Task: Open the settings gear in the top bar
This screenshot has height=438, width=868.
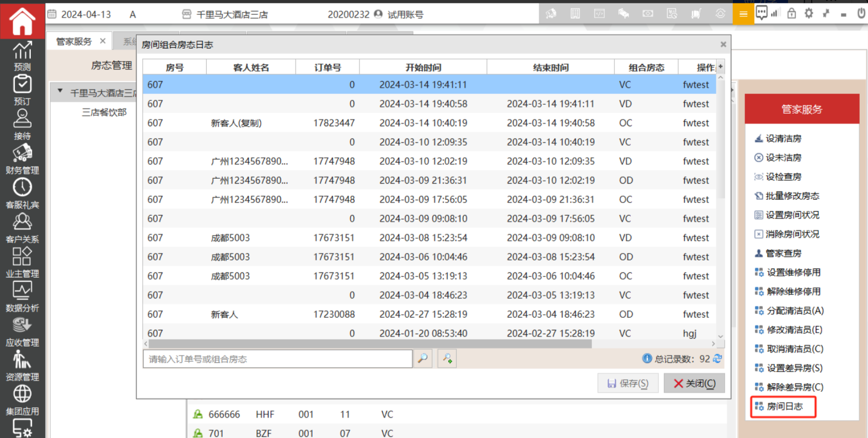Action: tap(808, 14)
